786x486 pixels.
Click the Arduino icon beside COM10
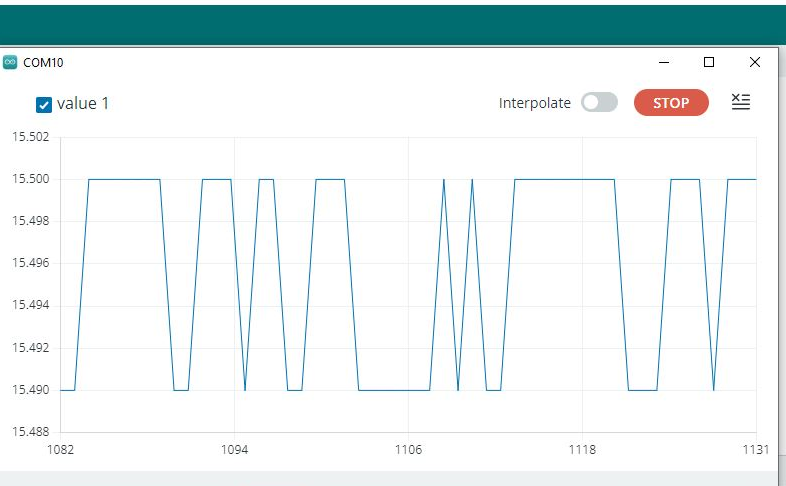click(10, 62)
